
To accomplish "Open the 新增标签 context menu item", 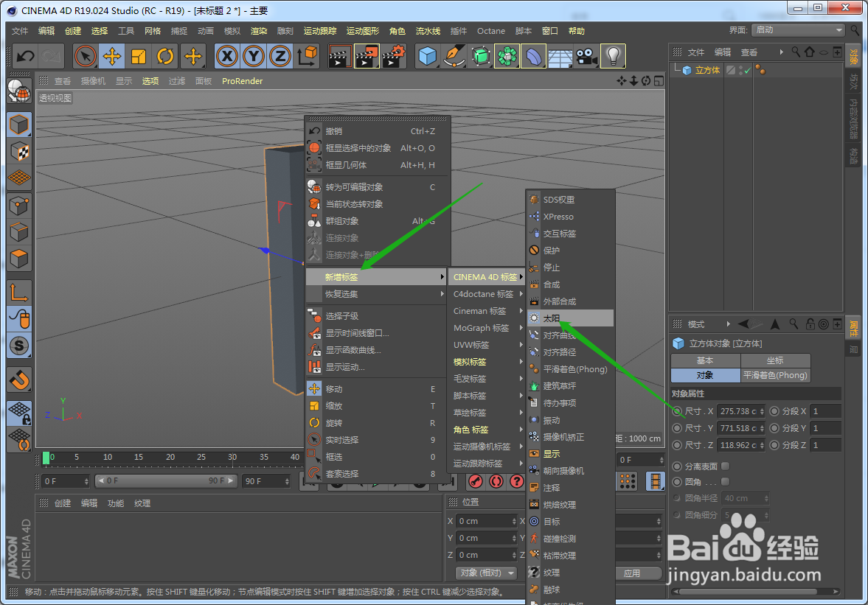I will pos(377,276).
